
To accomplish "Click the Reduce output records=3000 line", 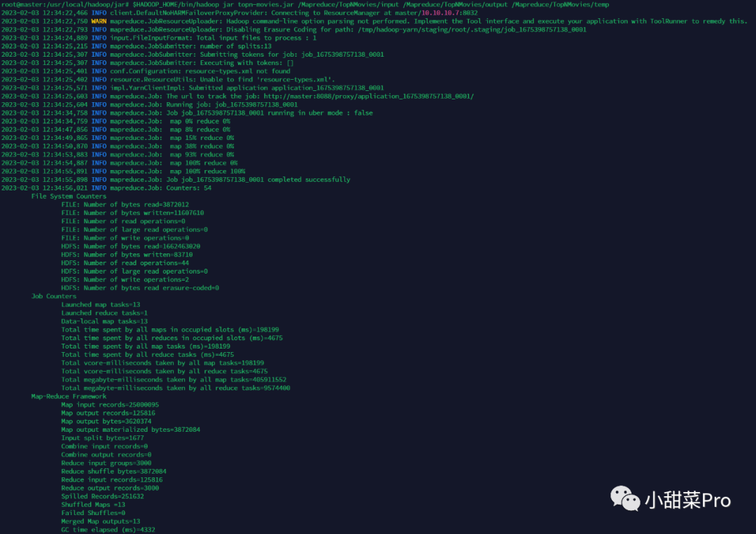I will pyautogui.click(x=110, y=489).
